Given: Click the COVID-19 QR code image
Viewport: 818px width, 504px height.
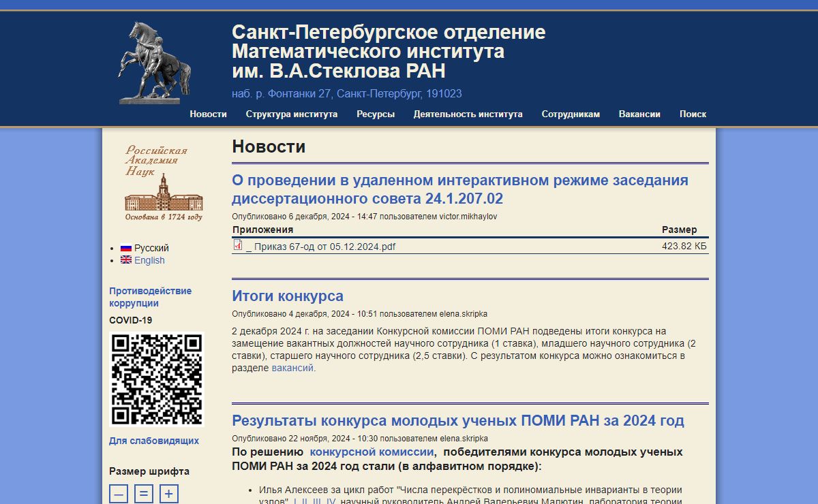Looking at the screenshot, I should click(x=157, y=379).
